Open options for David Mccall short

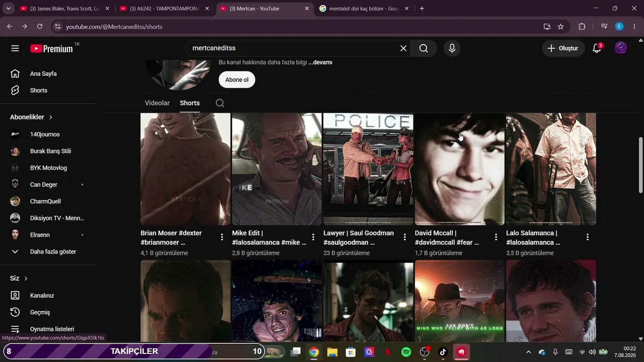pos(496,237)
